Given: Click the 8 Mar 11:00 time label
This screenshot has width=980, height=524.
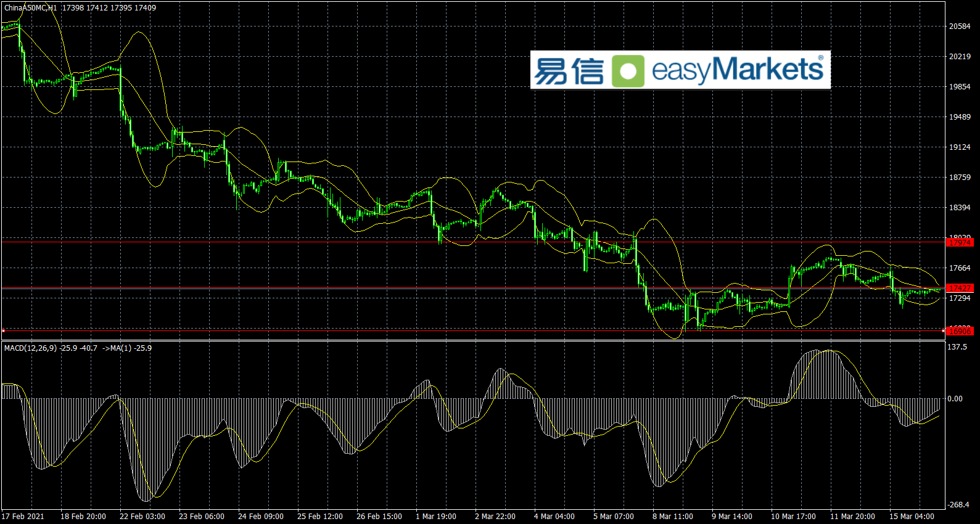Looking at the screenshot, I should pos(673,517).
